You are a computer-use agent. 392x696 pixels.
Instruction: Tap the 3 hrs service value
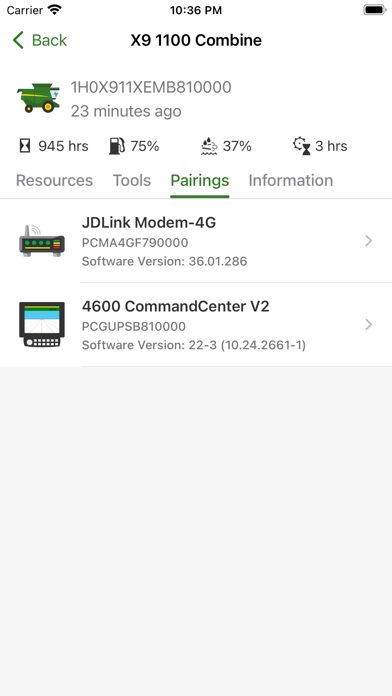(x=331, y=146)
